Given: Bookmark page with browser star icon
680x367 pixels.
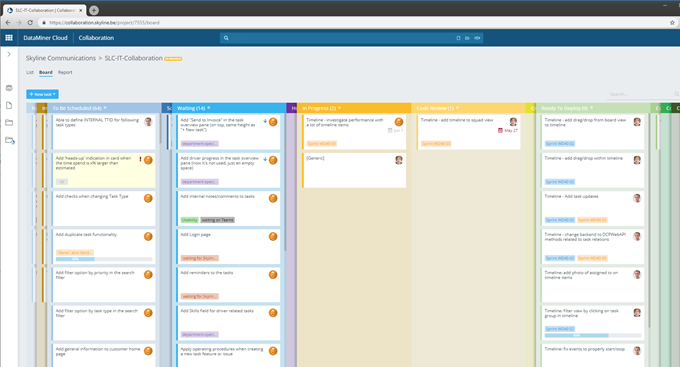Looking at the screenshot, I should click(672, 23).
